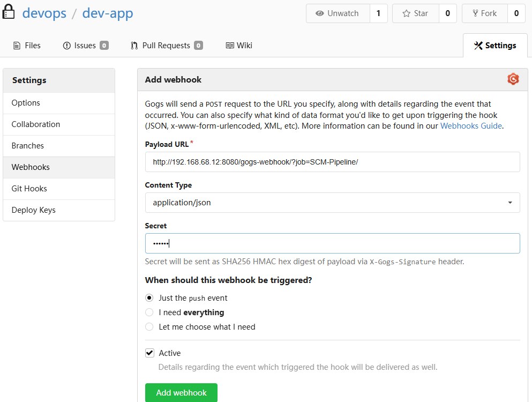Open the dev-app repository link

[x=108, y=13]
